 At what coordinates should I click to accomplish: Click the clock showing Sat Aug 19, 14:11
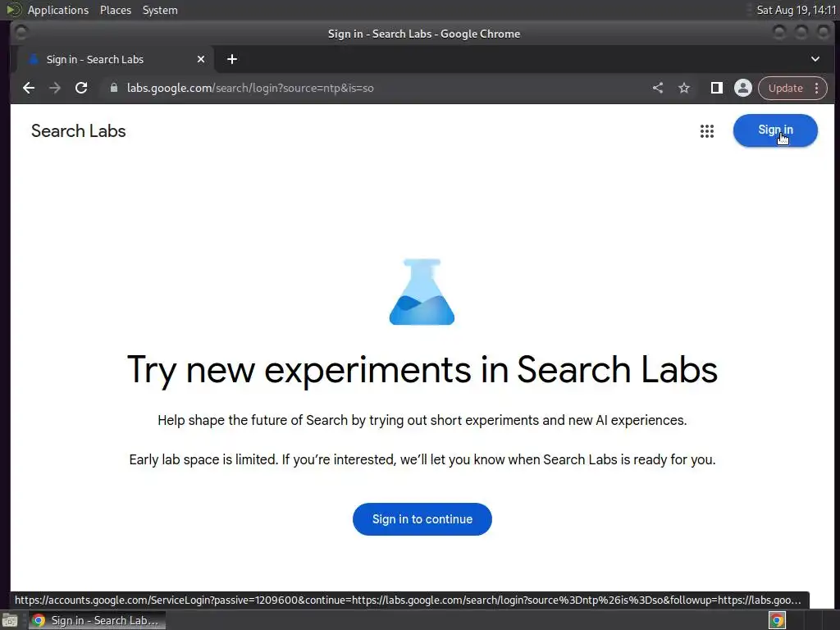pos(796,10)
